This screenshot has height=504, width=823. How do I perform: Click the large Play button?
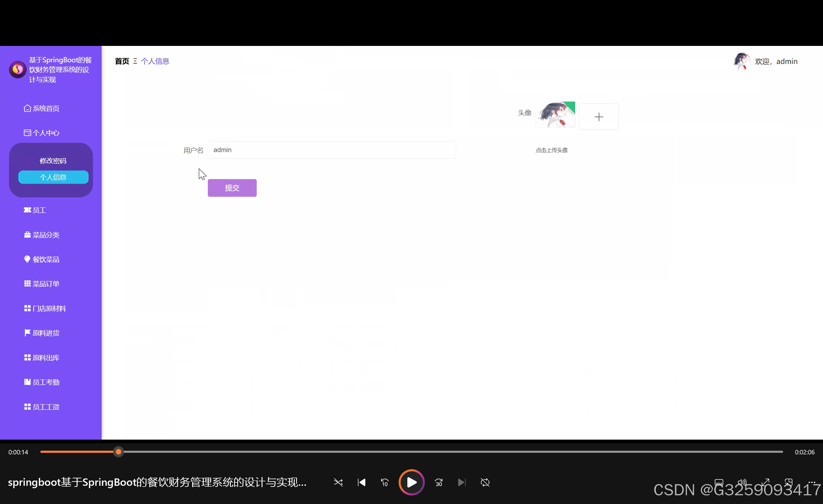[412, 482]
